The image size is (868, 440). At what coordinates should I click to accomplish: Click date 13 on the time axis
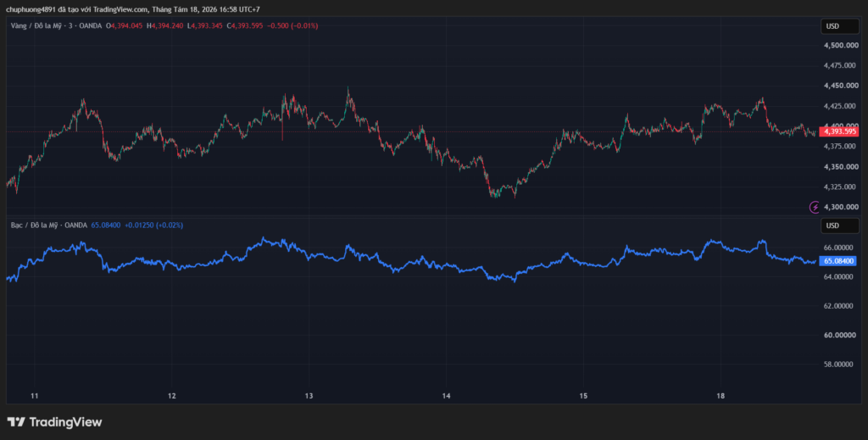(309, 396)
